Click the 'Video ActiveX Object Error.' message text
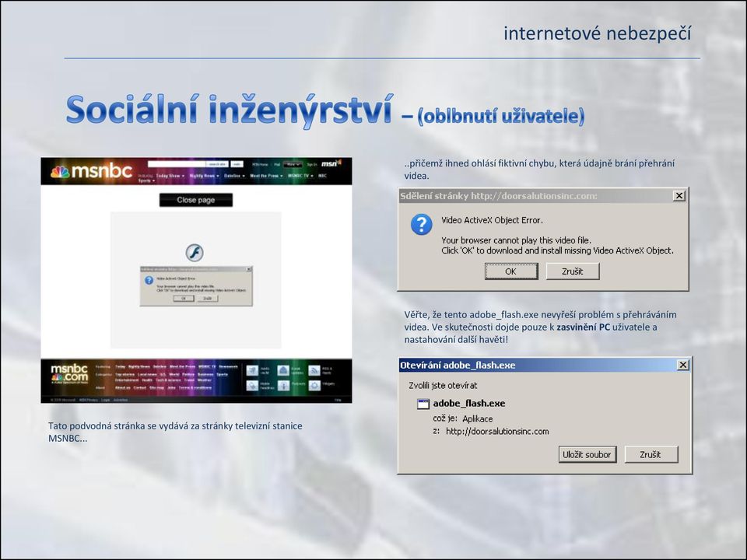 coord(492,220)
